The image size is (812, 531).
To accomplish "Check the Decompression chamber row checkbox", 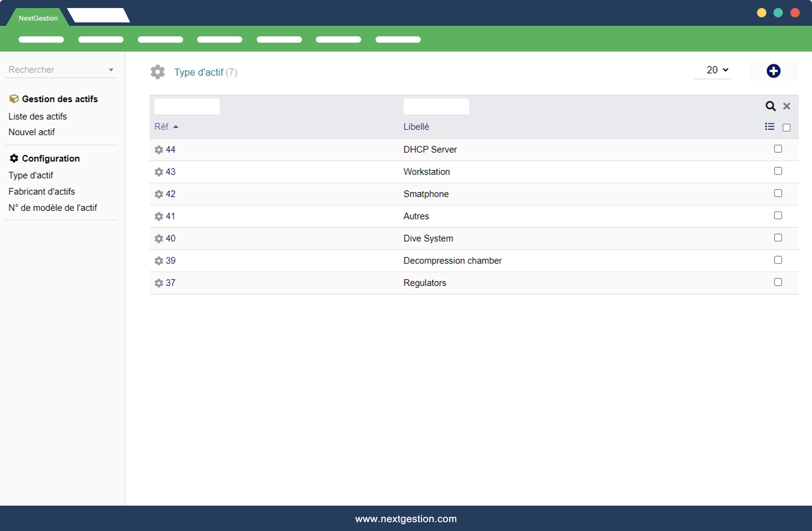I will [778, 260].
